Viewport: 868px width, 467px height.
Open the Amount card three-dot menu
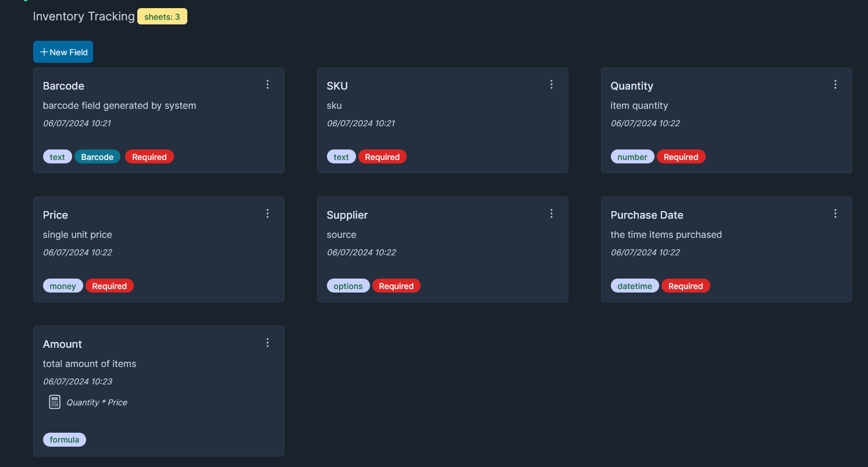268,343
